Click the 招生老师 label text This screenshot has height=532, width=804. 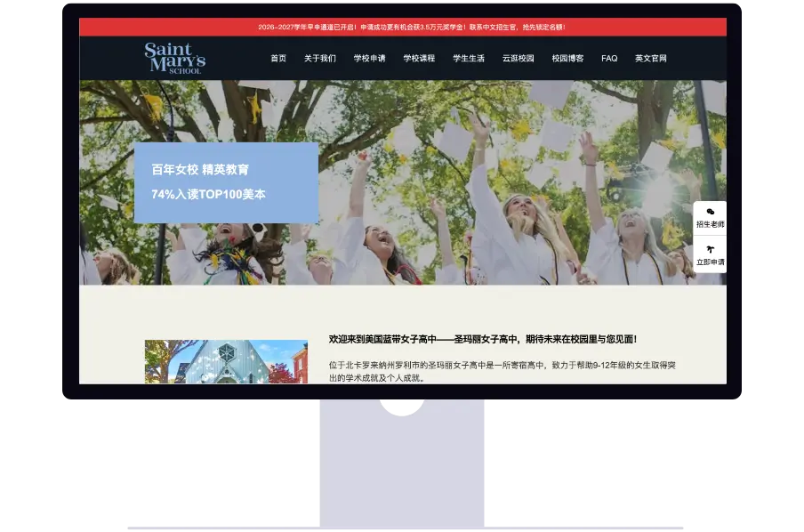[x=710, y=224]
